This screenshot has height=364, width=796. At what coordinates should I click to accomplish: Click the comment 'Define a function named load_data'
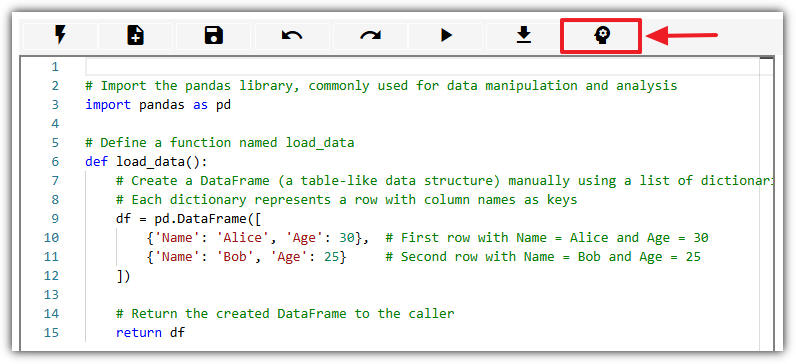point(220,143)
